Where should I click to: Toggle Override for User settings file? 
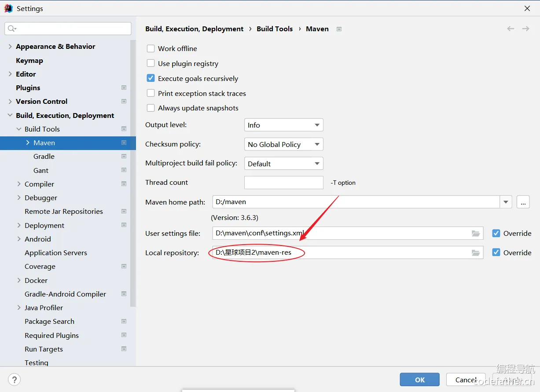pyautogui.click(x=496, y=234)
